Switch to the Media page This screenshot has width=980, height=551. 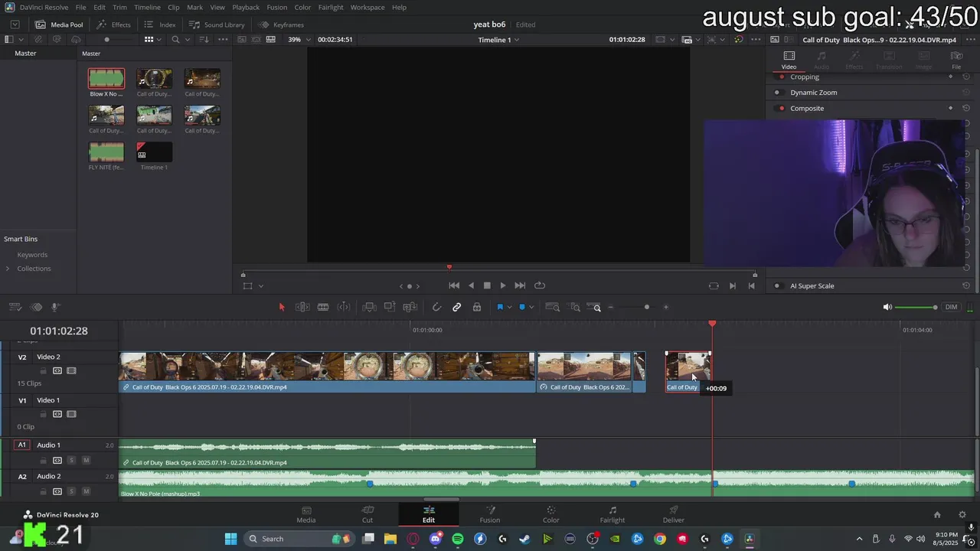click(x=306, y=514)
